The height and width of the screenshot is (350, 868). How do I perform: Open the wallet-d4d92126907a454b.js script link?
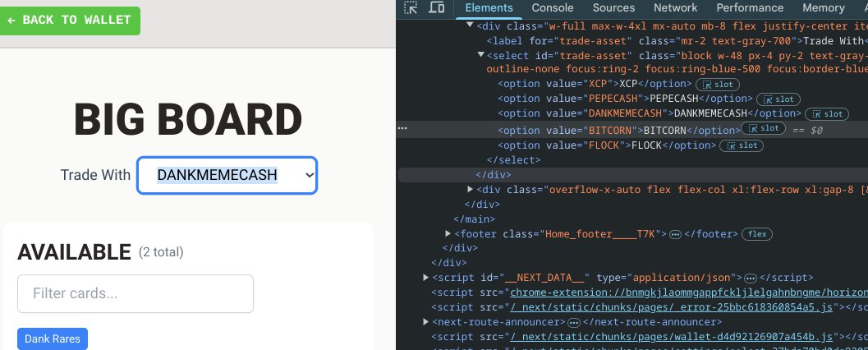[671, 337]
